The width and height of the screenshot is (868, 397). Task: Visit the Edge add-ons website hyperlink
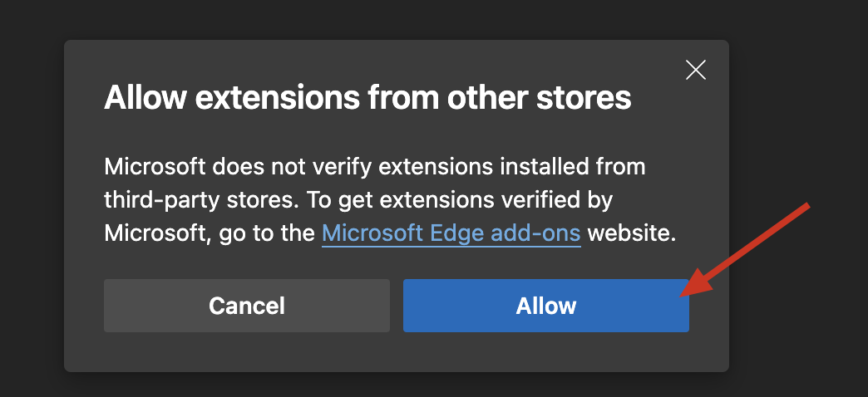[451, 233]
